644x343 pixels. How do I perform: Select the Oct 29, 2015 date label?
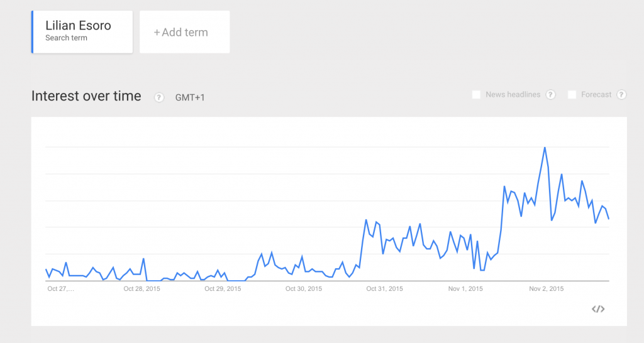click(223, 289)
